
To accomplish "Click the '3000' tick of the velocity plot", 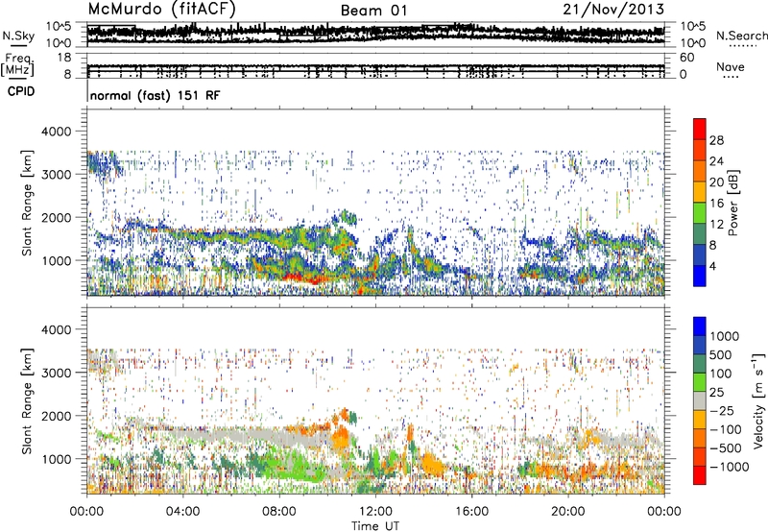I will [57, 373].
